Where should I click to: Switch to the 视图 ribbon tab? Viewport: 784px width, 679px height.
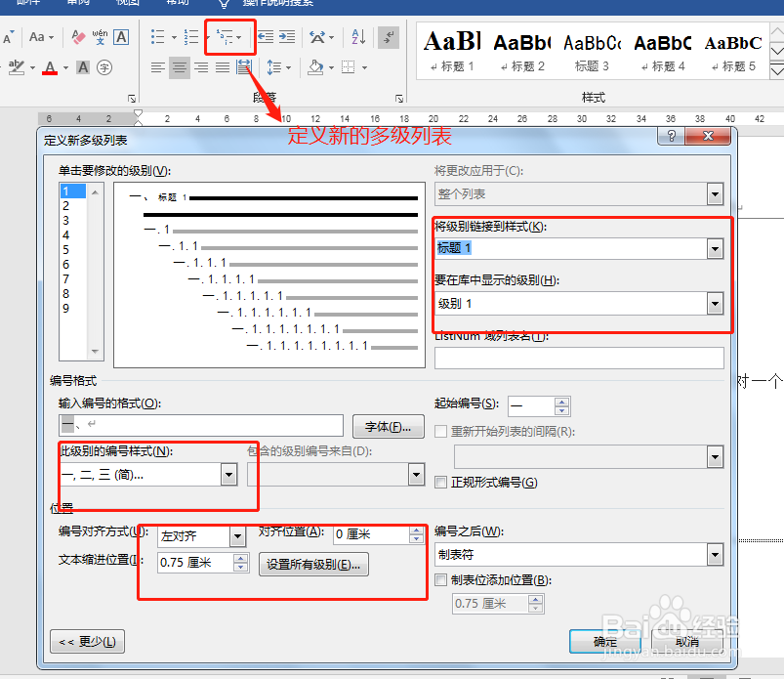point(127,4)
